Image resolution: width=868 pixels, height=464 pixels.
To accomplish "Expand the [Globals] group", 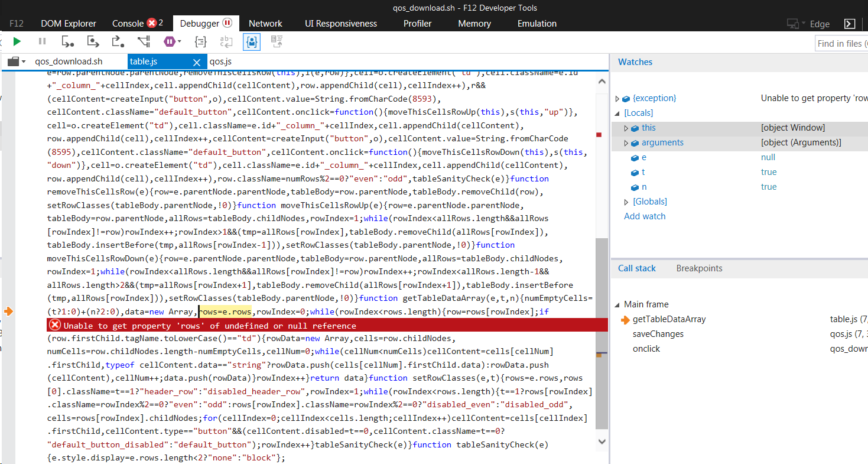I will [x=626, y=202].
